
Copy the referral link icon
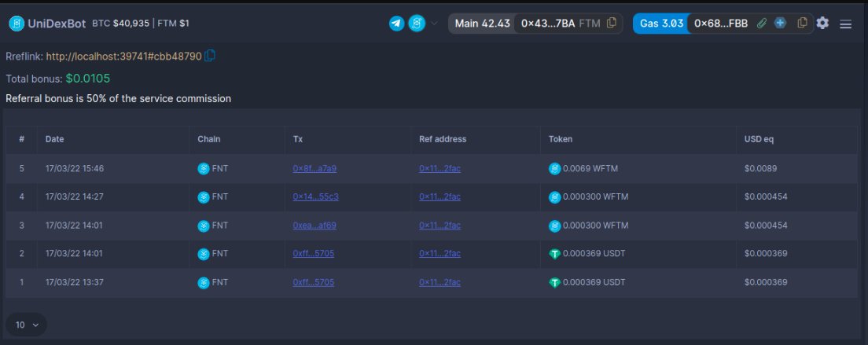(x=210, y=56)
